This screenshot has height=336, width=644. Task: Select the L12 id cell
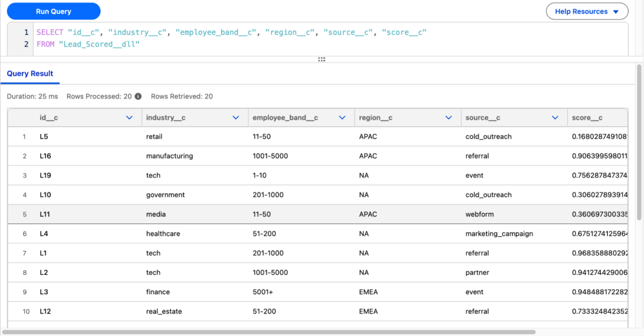88,312
